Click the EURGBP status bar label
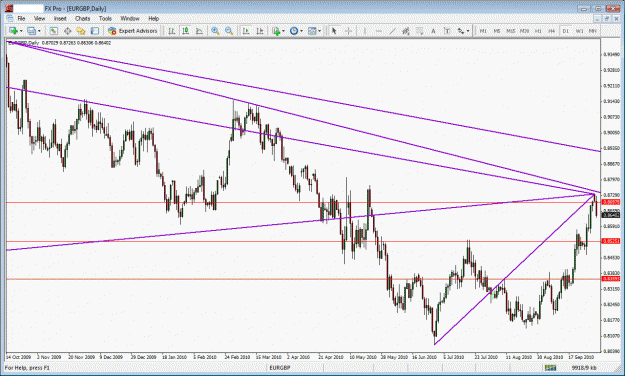The image size is (625, 376). pos(279,368)
